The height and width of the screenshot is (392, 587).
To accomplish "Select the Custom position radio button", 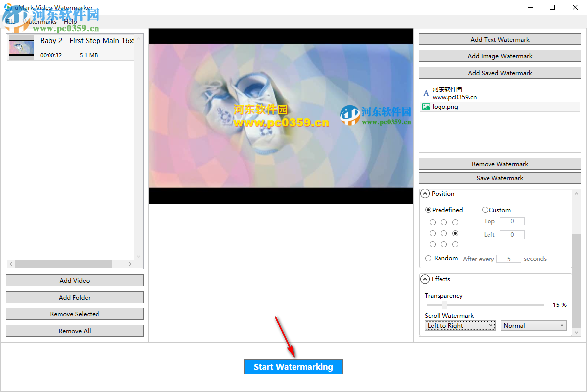I will tap(485, 210).
